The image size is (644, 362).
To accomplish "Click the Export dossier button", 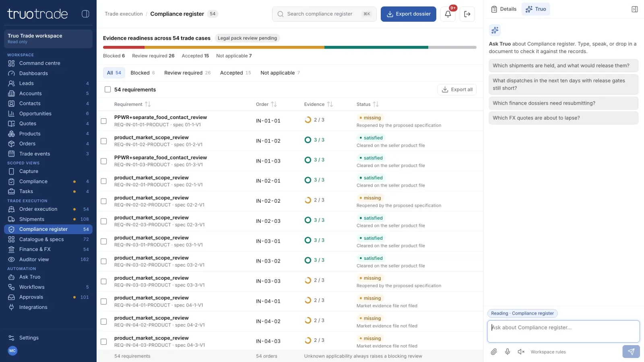I will tap(409, 14).
